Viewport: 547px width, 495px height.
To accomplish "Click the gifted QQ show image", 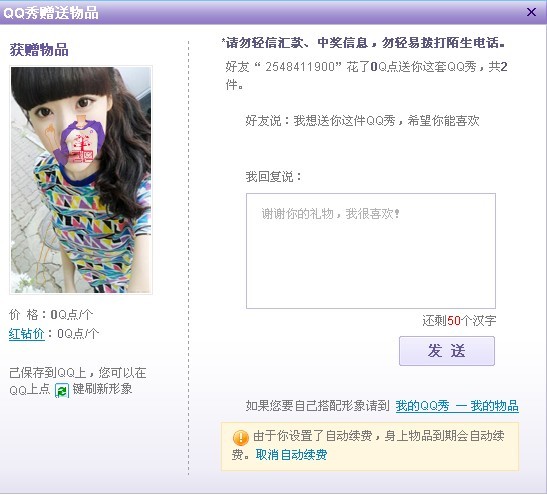I will pyautogui.click(x=81, y=180).
